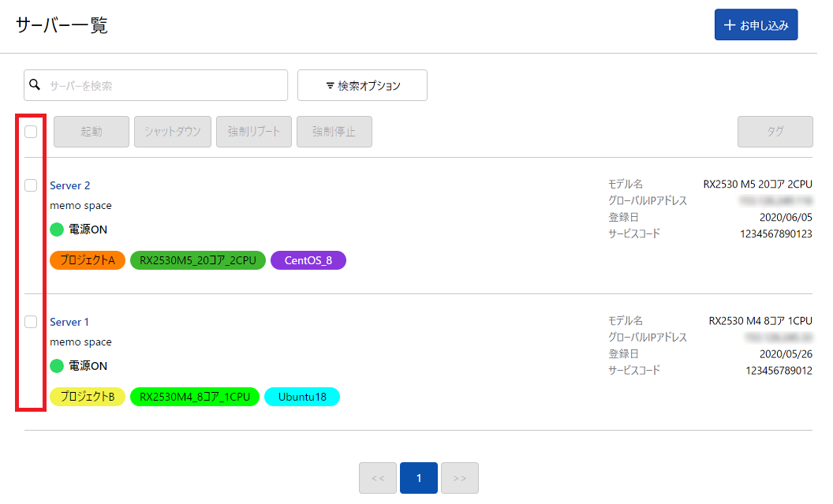Click page 1 in the pagination control

[x=419, y=478]
